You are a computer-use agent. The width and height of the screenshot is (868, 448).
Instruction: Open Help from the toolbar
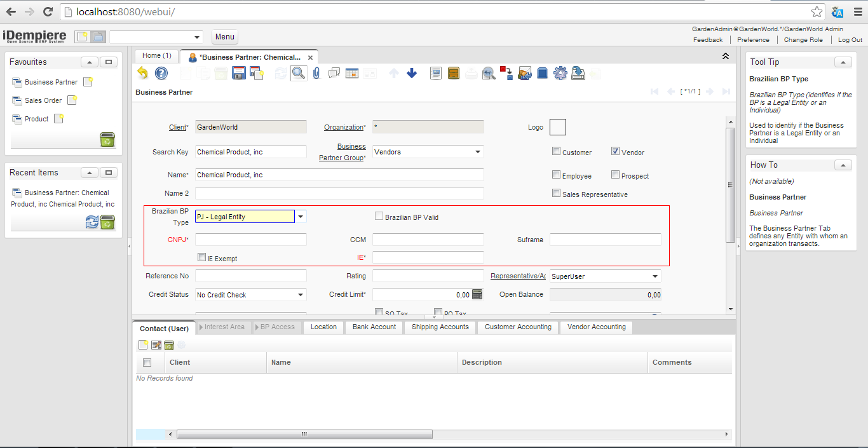pyautogui.click(x=161, y=73)
